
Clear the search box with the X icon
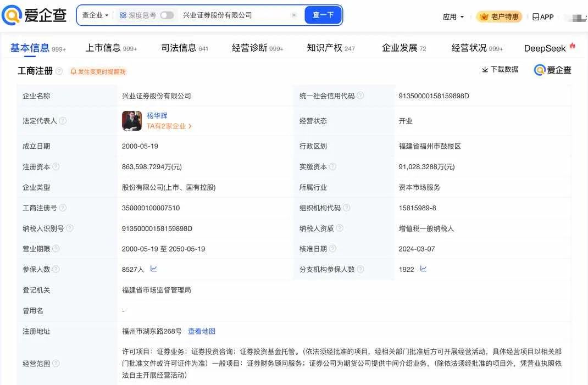click(294, 15)
